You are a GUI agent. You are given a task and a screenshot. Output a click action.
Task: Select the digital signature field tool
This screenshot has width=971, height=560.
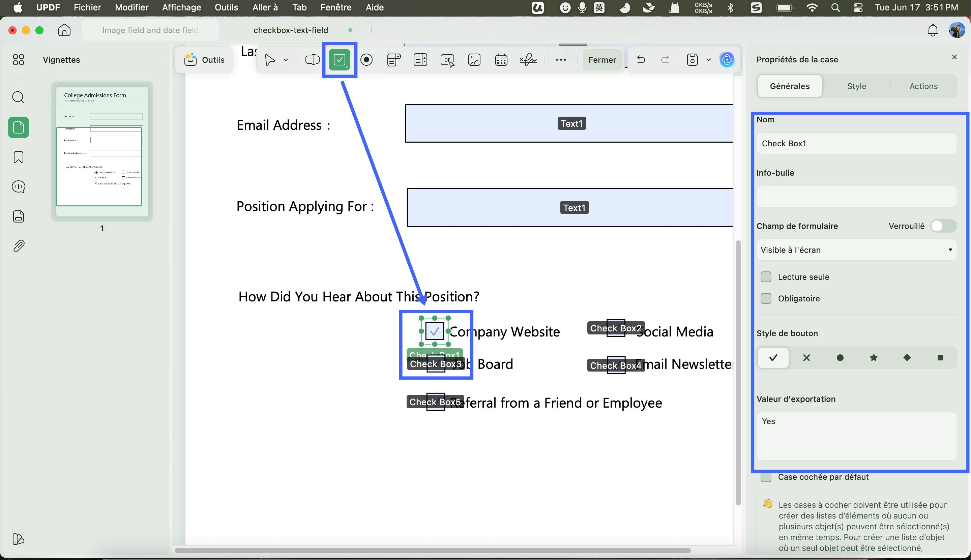(528, 60)
